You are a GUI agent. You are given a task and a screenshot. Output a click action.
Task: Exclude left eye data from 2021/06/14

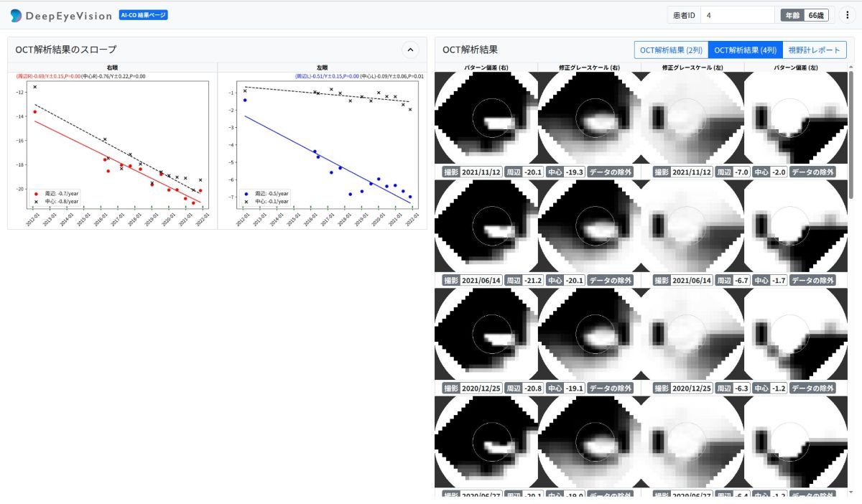point(812,281)
